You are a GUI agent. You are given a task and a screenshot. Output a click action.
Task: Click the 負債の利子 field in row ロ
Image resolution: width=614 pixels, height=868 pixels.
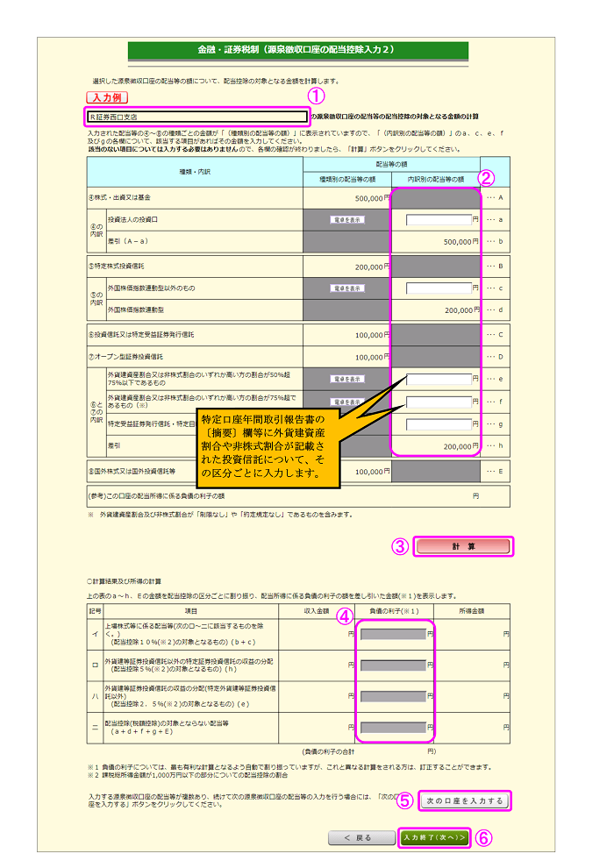click(393, 665)
